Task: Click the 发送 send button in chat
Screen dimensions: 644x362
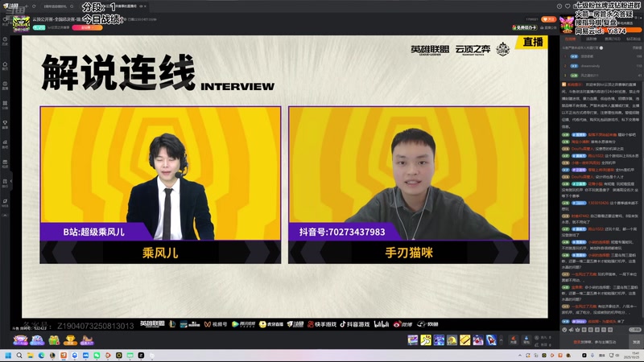Action: (636, 342)
